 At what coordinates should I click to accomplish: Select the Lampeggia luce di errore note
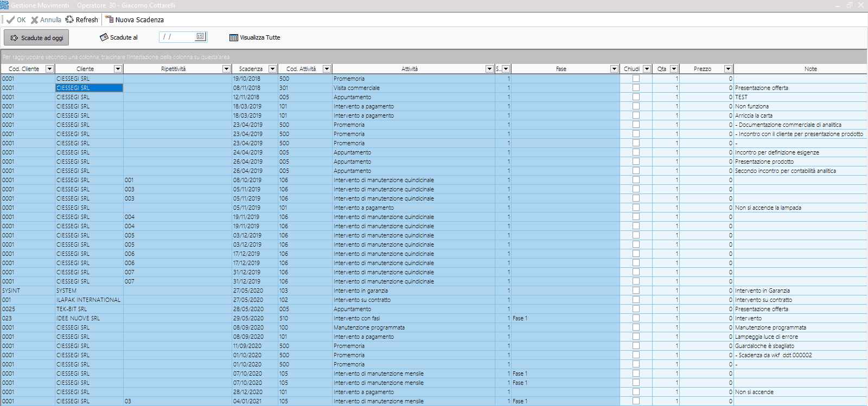tap(800, 337)
